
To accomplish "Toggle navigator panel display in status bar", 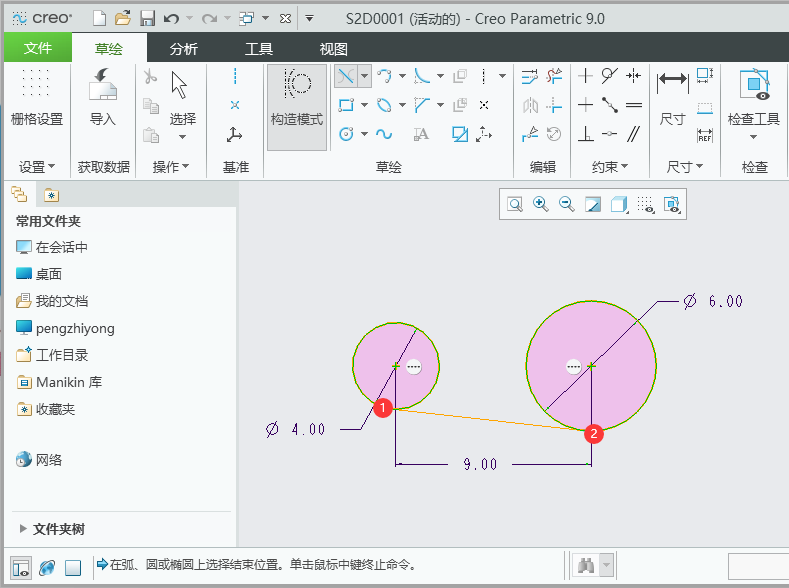I will point(21,567).
